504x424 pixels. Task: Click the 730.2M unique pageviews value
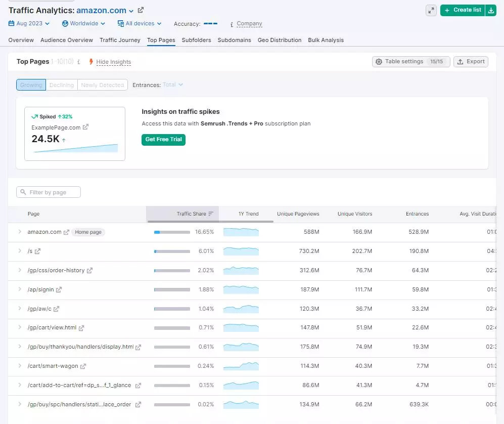(x=309, y=251)
